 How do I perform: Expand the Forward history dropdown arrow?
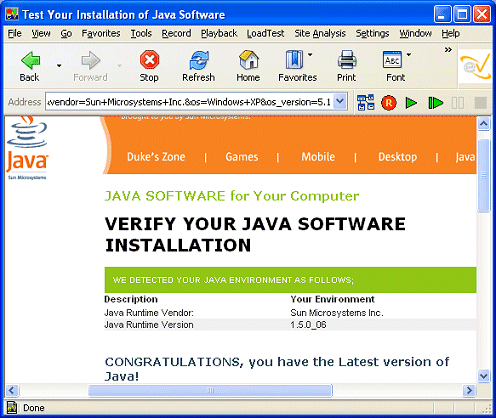coord(119,66)
